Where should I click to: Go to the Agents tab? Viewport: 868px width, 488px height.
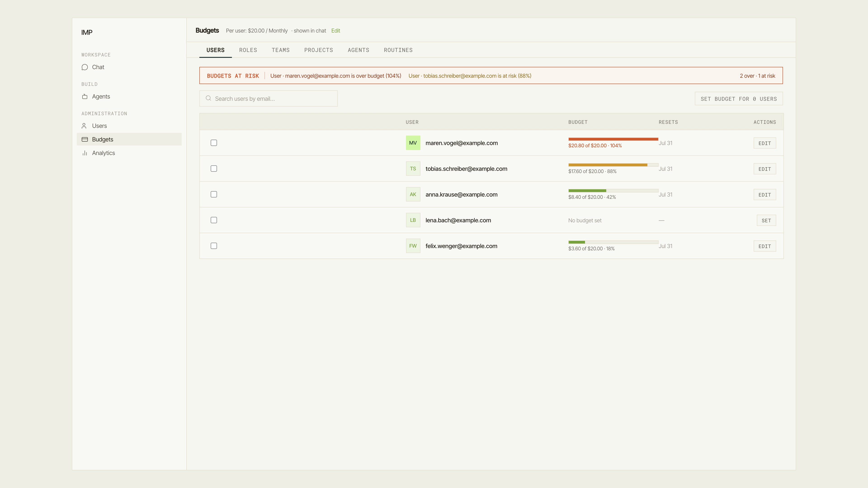pyautogui.click(x=358, y=50)
